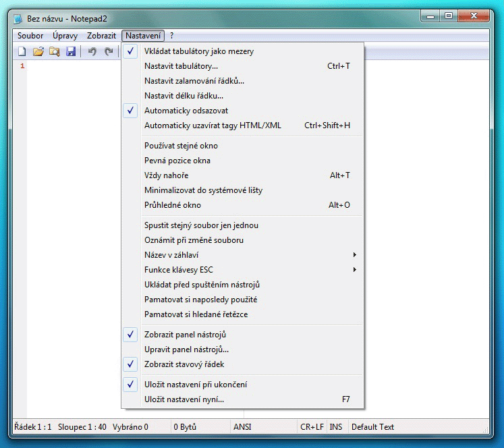Click the INS insert mode status
Screen dimensions: 504x448
pyautogui.click(x=336, y=427)
